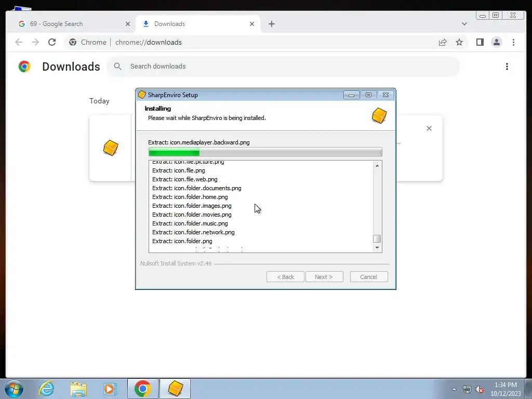Reload the Downloads page
532x399 pixels.
[x=52, y=42]
